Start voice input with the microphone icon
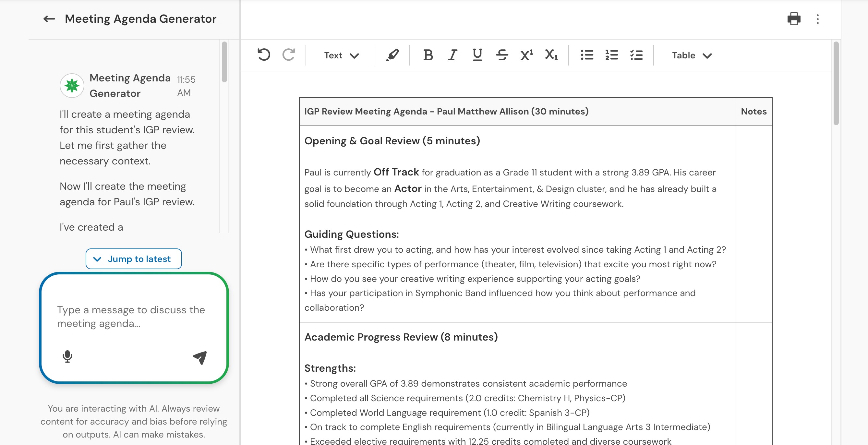Screen dimensions: 868x445 tap(67, 356)
